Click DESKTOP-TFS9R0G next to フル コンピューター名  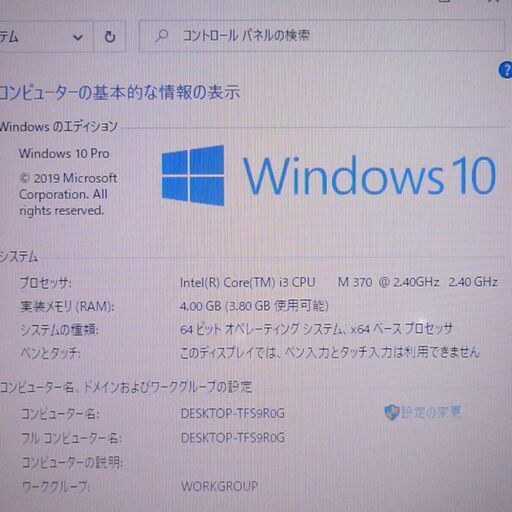click(x=233, y=438)
